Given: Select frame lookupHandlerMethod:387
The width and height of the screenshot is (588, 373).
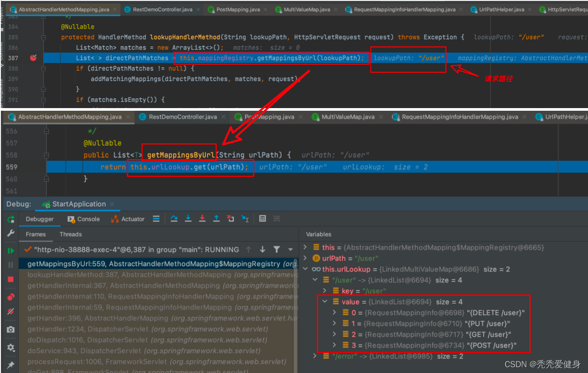Looking at the screenshot, I should point(159,275).
